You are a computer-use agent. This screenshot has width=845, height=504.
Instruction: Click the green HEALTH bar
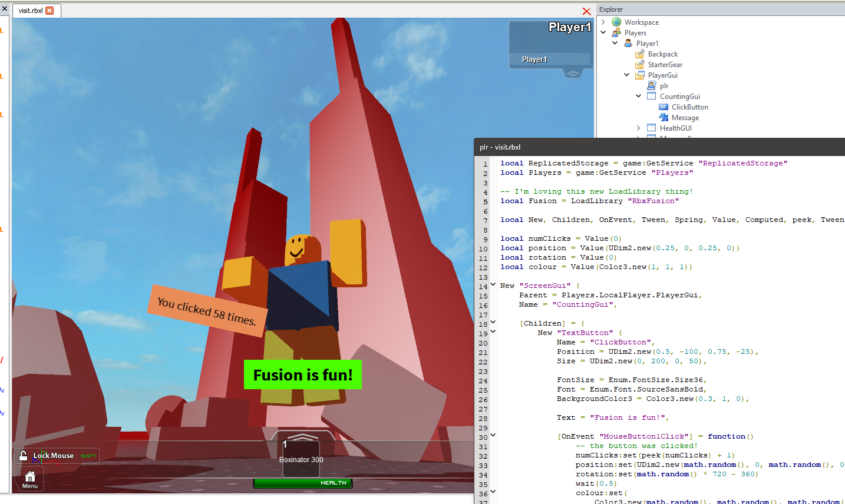[x=303, y=483]
